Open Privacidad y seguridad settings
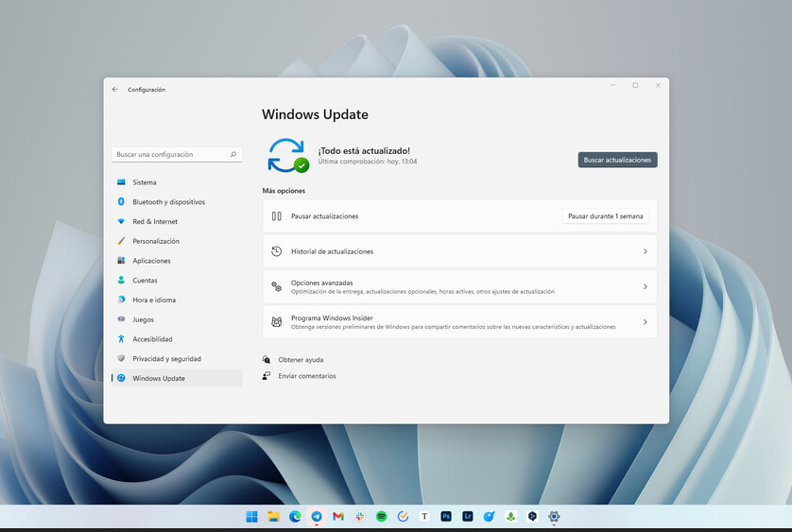This screenshot has height=532, width=792. tap(177, 359)
